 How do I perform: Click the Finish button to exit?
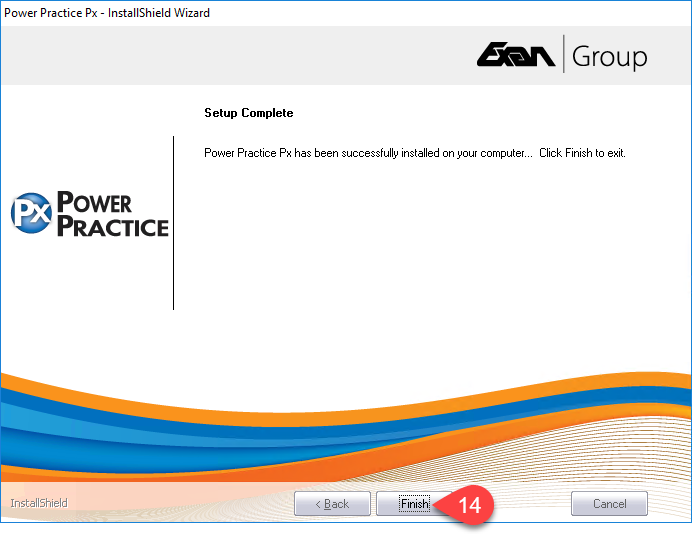pyautogui.click(x=414, y=503)
